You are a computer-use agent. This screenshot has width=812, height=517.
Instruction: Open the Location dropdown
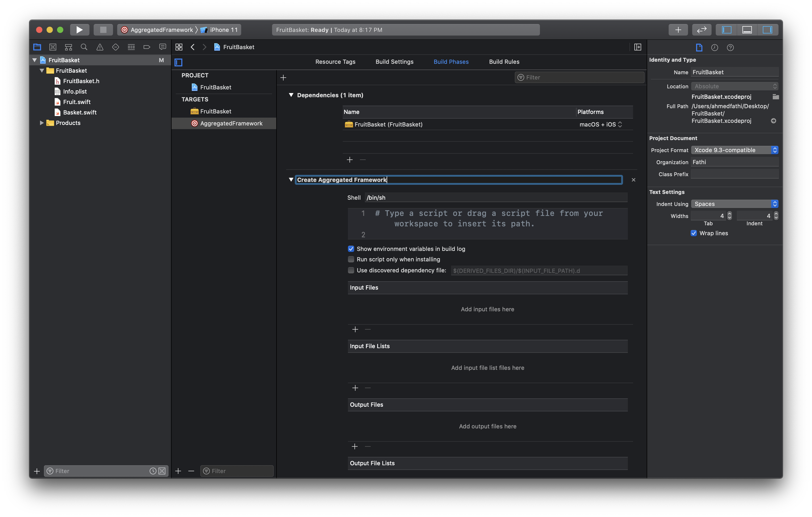(735, 86)
